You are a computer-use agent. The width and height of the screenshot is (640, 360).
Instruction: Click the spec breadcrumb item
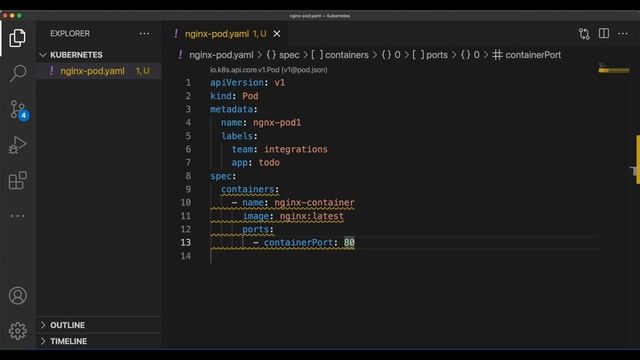pos(283,55)
